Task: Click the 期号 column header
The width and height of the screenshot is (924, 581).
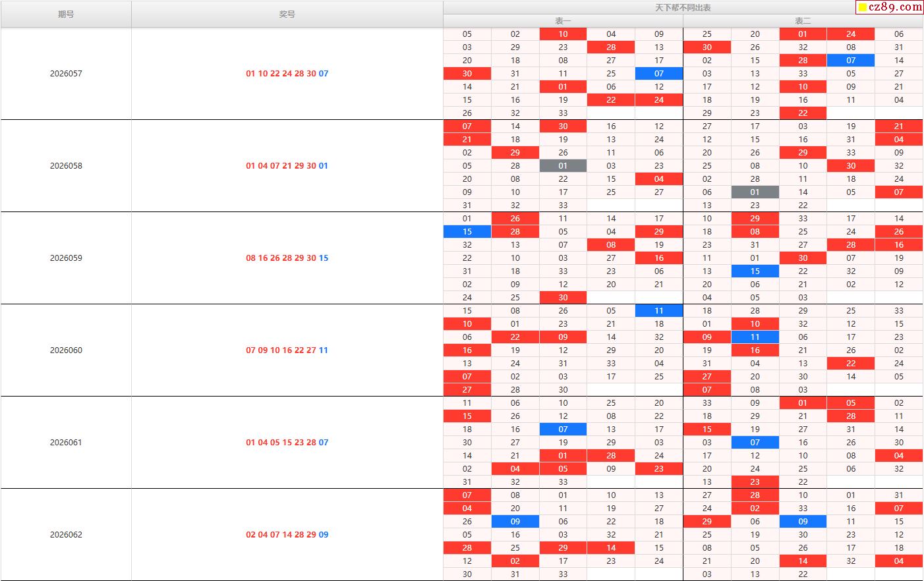Action: pyautogui.click(x=66, y=14)
